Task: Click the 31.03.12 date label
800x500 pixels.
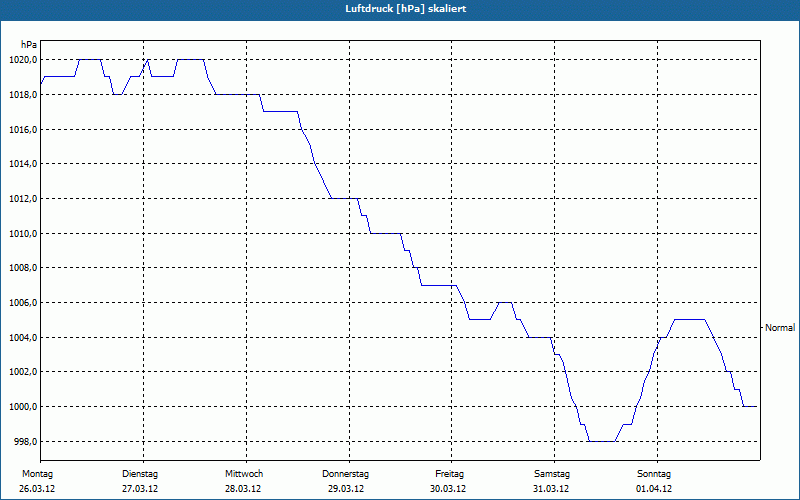Action: (551, 489)
